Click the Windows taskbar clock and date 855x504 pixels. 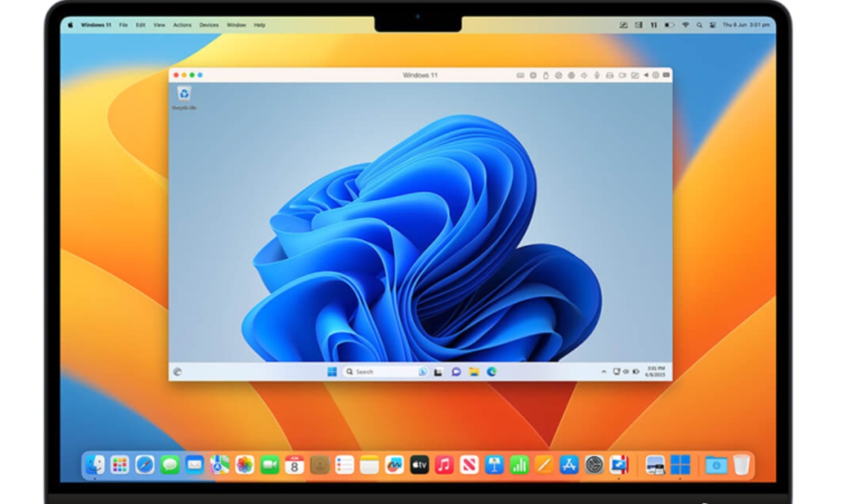coord(656,371)
